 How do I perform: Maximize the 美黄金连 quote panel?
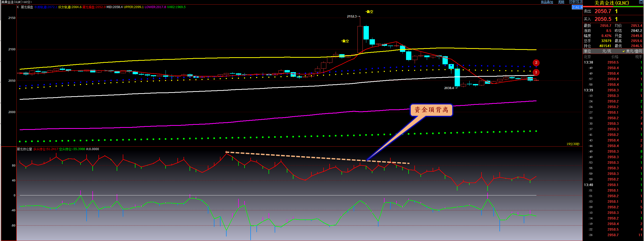(641, 2)
